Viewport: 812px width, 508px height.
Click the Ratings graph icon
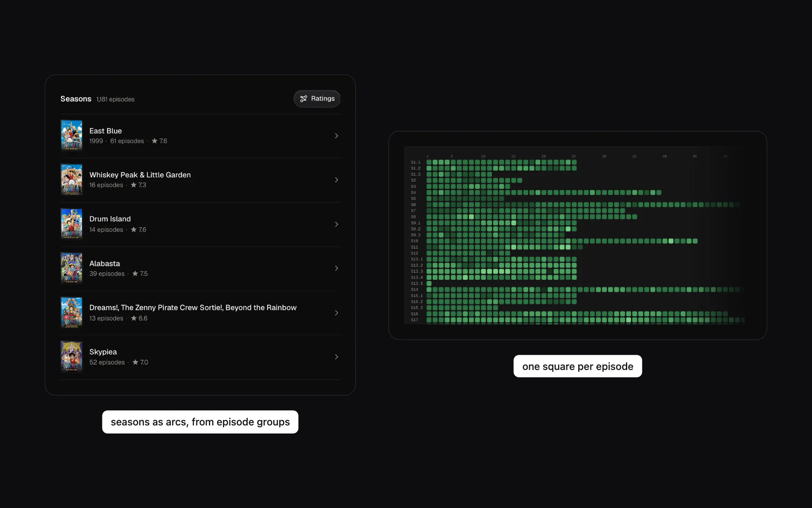pos(304,99)
